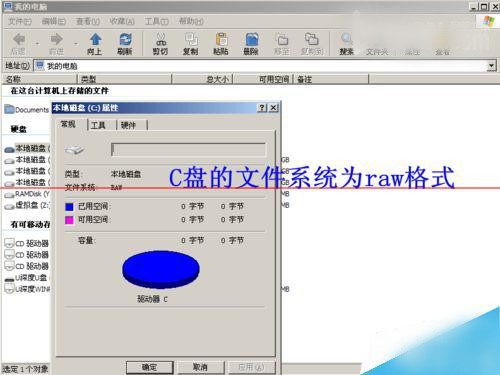
Task: Sort by the 备注 column header
Action: point(331,79)
